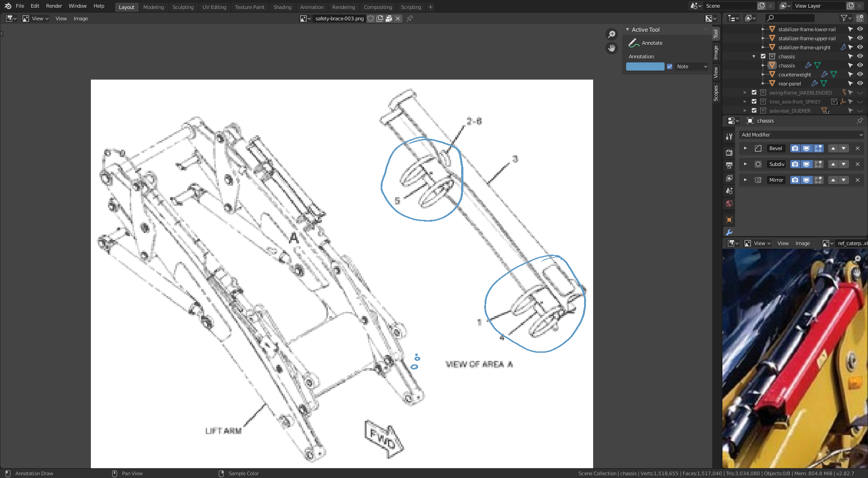Open the Render menu
Viewport: 868px width, 478px height.
[x=54, y=6]
